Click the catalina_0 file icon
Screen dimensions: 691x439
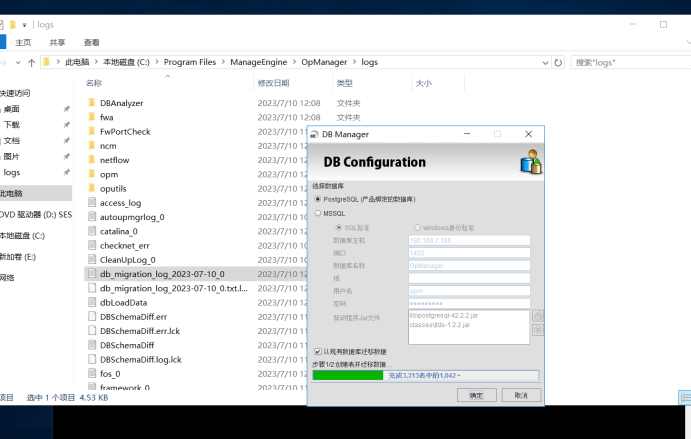pyautogui.click(x=92, y=231)
